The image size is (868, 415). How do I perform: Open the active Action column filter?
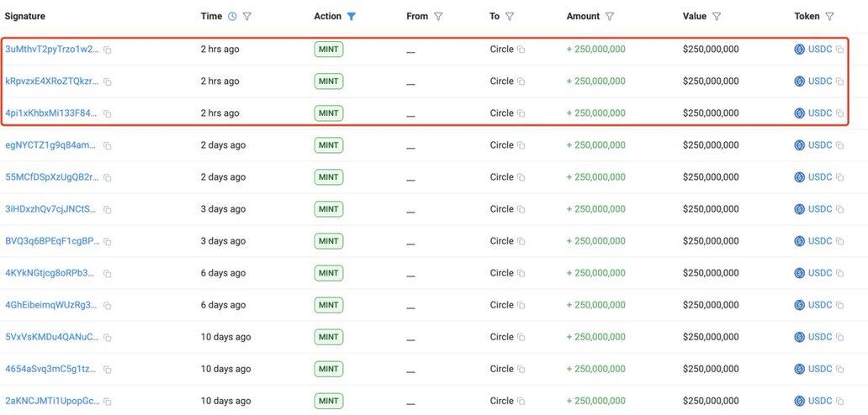[x=352, y=17]
